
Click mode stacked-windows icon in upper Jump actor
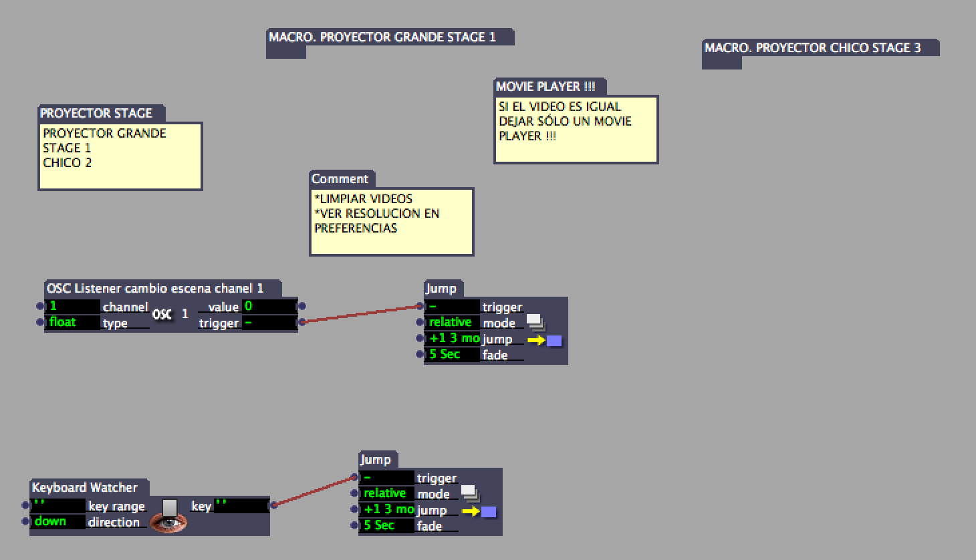[536, 323]
